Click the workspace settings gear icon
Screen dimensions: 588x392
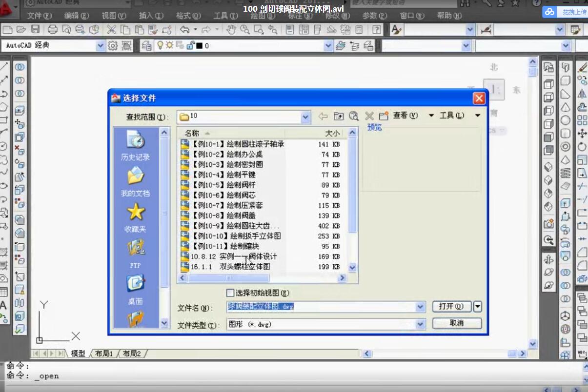[113, 46]
